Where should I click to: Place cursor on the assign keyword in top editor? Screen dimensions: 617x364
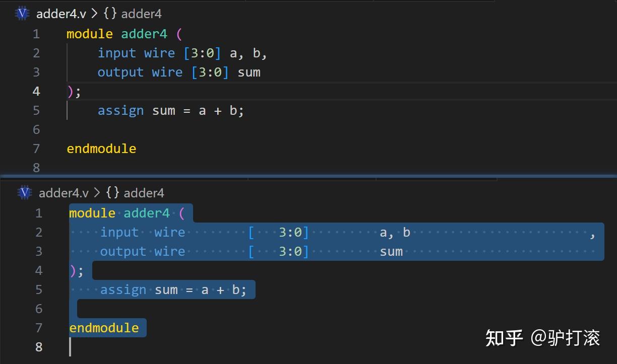120,110
